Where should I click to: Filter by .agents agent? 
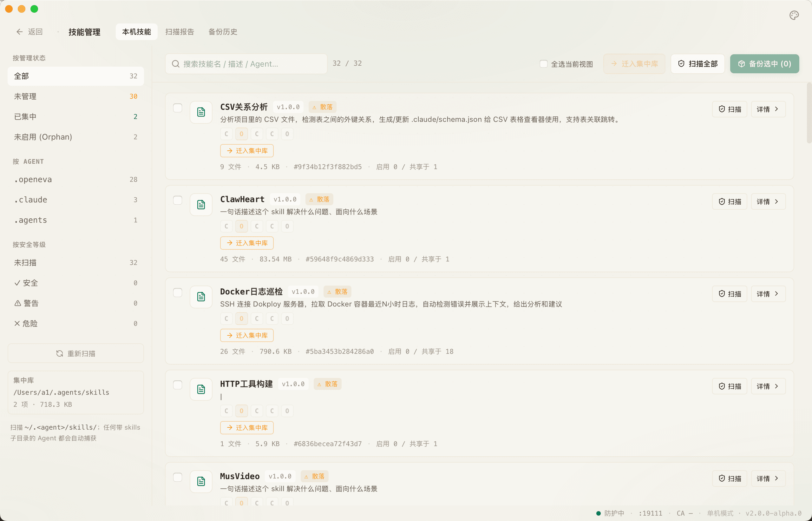click(76, 220)
